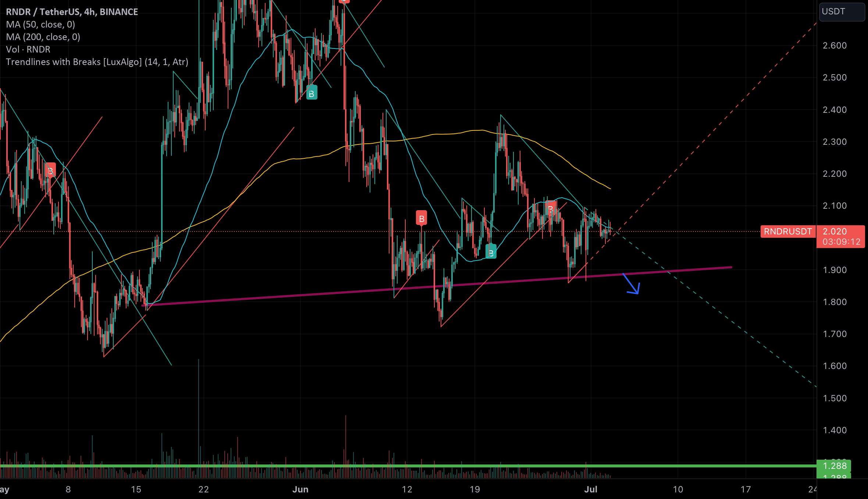868x499 pixels.
Task: Select the MA (200, close, 0) indicator legend
Action: point(43,37)
